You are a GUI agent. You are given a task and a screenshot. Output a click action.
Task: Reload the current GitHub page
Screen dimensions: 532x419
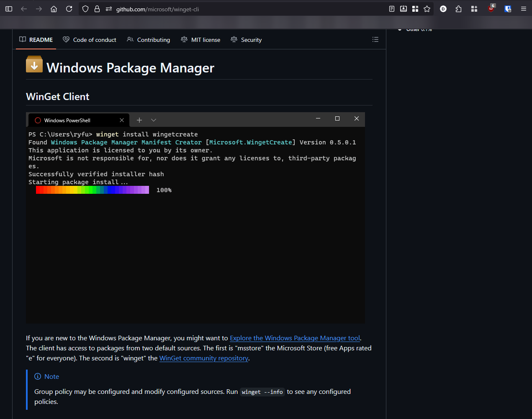click(x=69, y=9)
